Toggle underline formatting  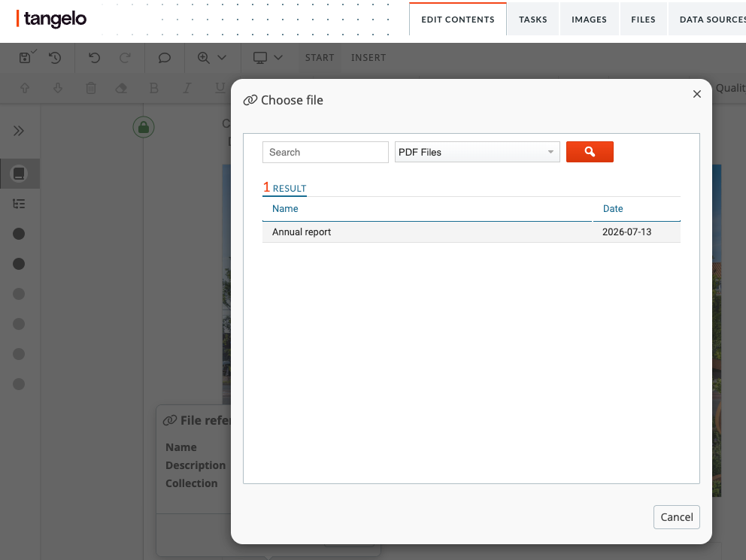tap(220, 87)
